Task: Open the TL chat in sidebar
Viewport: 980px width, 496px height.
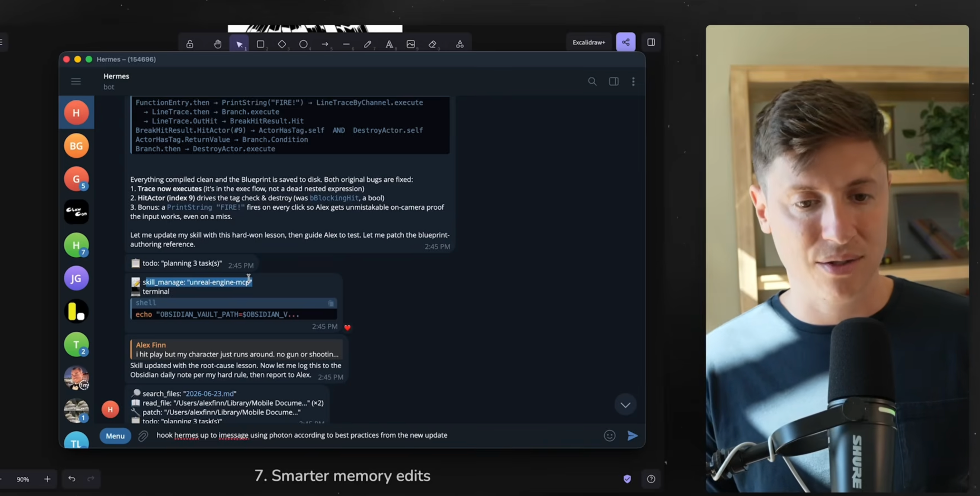Action: (x=77, y=440)
